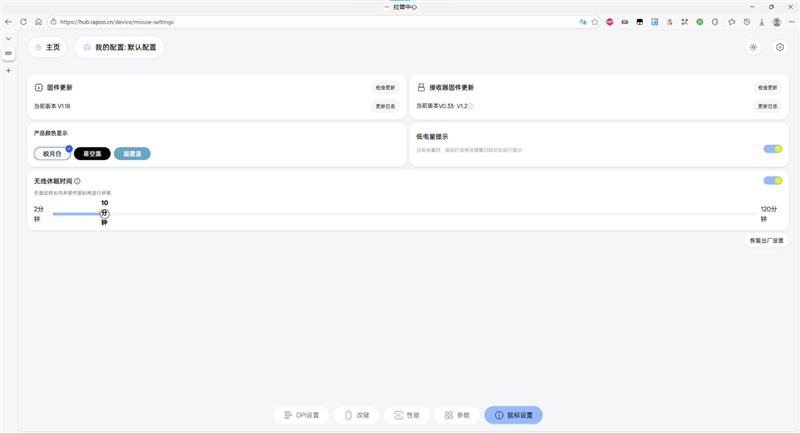
Task: Open the browser home page icon
Action: 38,22
